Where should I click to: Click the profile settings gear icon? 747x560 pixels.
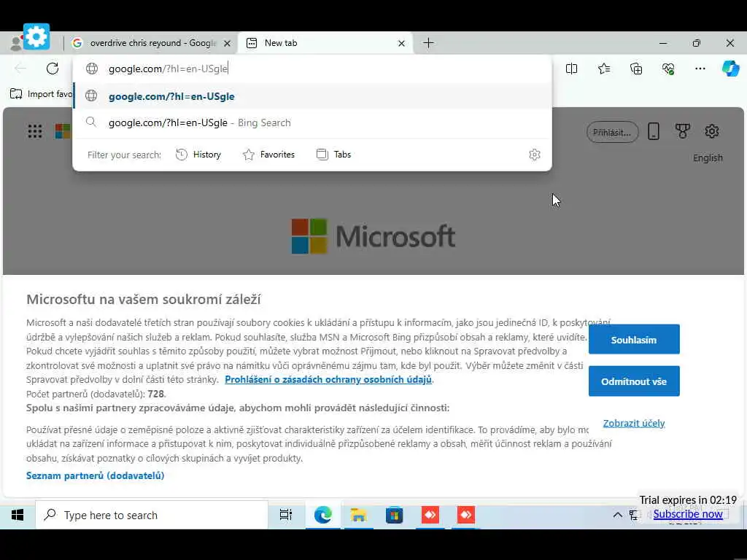pos(36,36)
